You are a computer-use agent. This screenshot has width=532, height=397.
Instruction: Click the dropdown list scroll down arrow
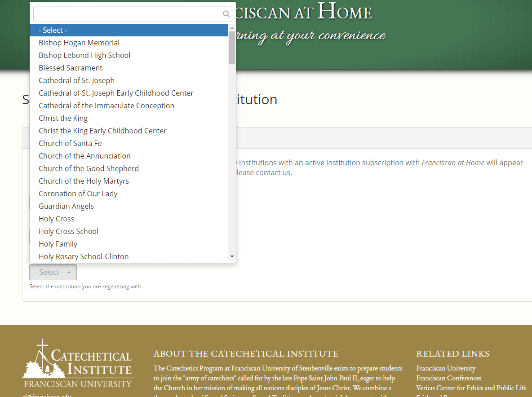click(x=232, y=256)
